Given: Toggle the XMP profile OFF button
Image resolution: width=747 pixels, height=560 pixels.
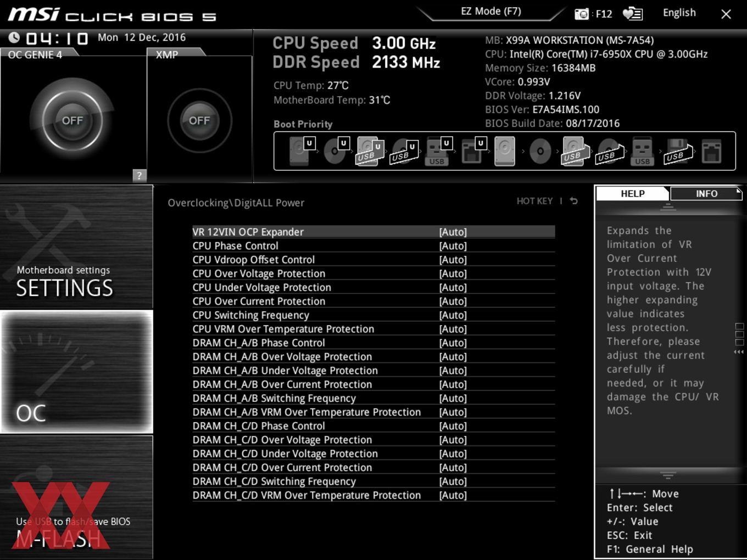Looking at the screenshot, I should point(199,121).
